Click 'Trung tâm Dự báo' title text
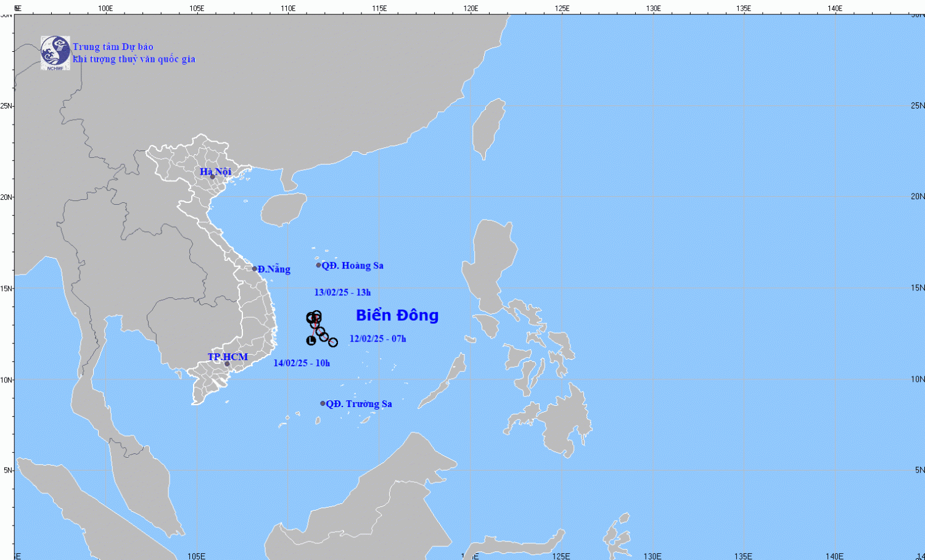The height and width of the screenshot is (560, 925). [x=113, y=47]
